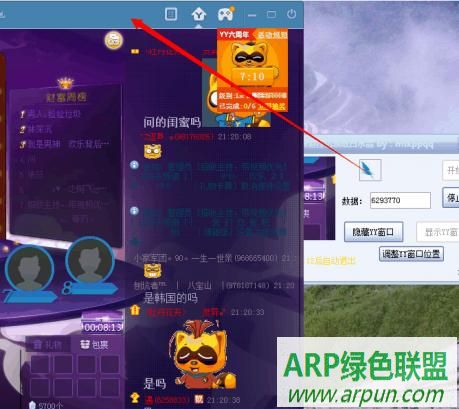Open the channel list page icon
Image resolution: width=459 pixels, height=409 pixels.
point(171,14)
